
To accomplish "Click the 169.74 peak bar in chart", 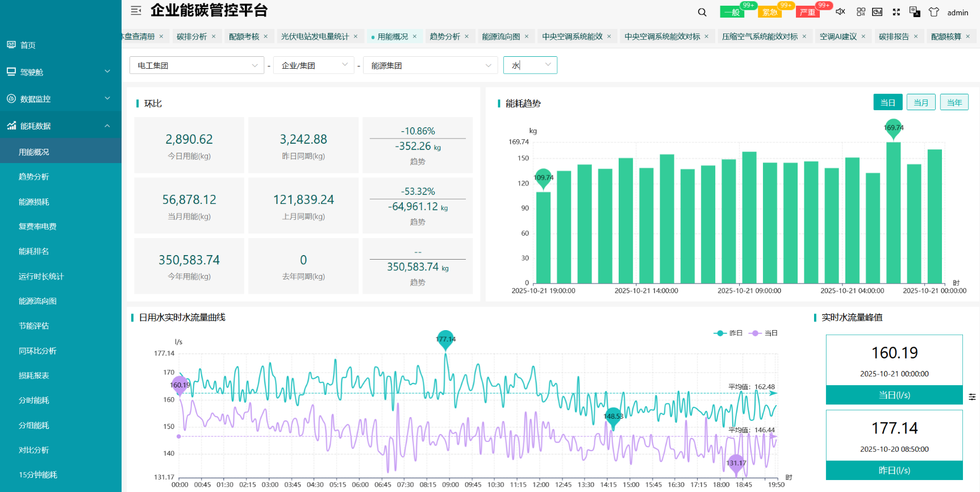I will tap(894, 212).
